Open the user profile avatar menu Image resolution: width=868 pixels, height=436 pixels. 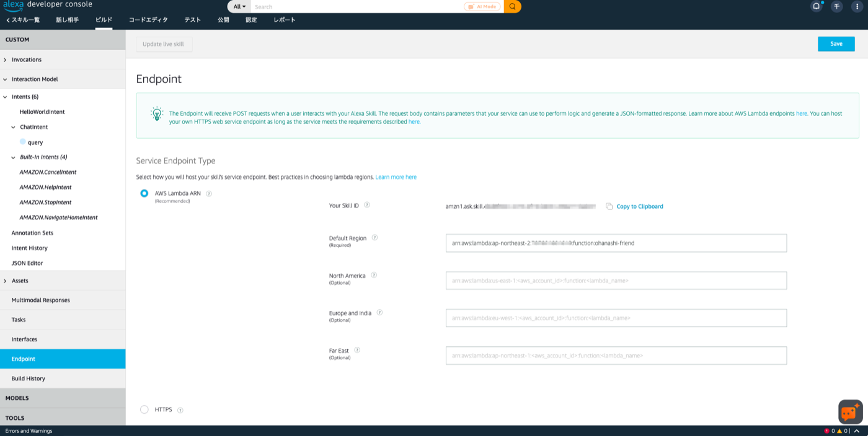837,7
